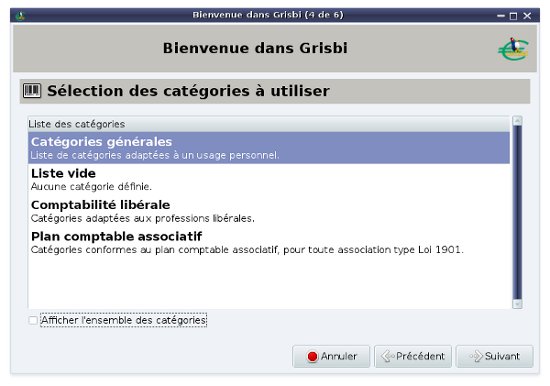This screenshot has height=386, width=550.
Task: Click the Grisbi app icon in title bar
Action: [20, 15]
